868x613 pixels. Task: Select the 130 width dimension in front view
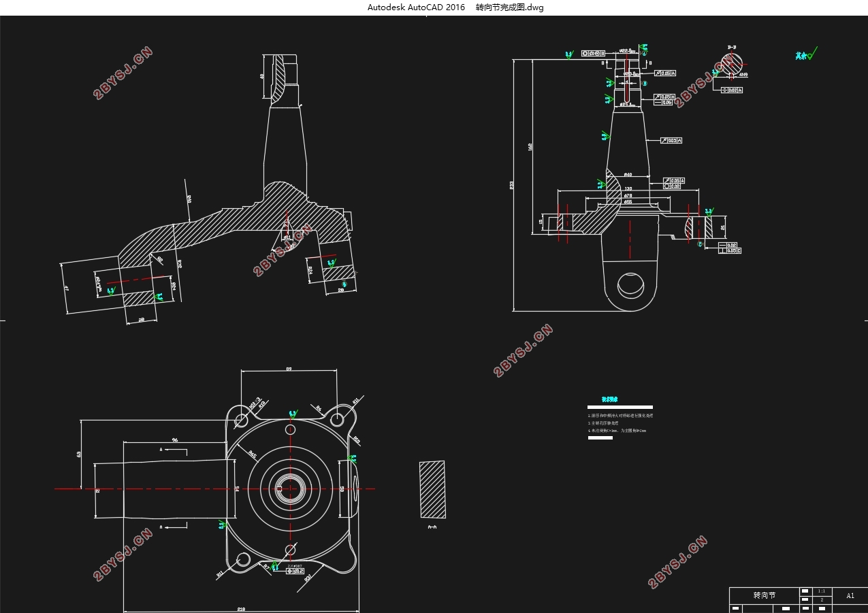pyautogui.click(x=628, y=188)
